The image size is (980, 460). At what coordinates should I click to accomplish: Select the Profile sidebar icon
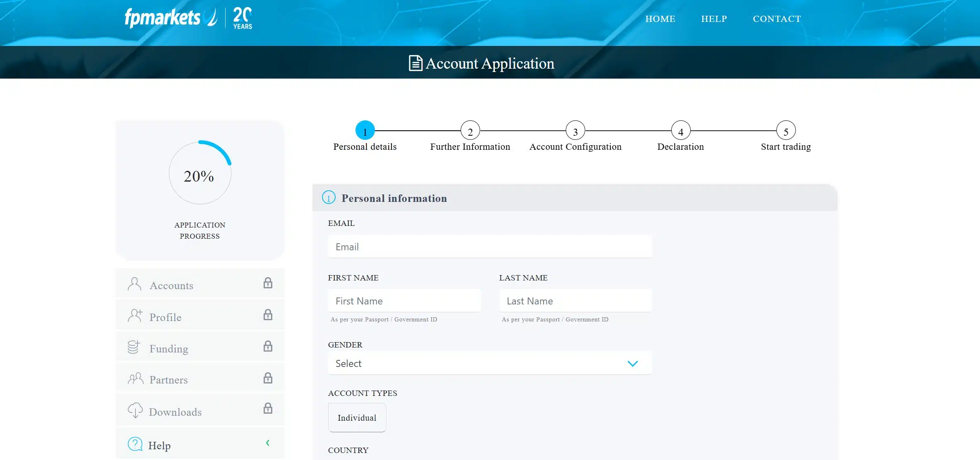[134, 315]
